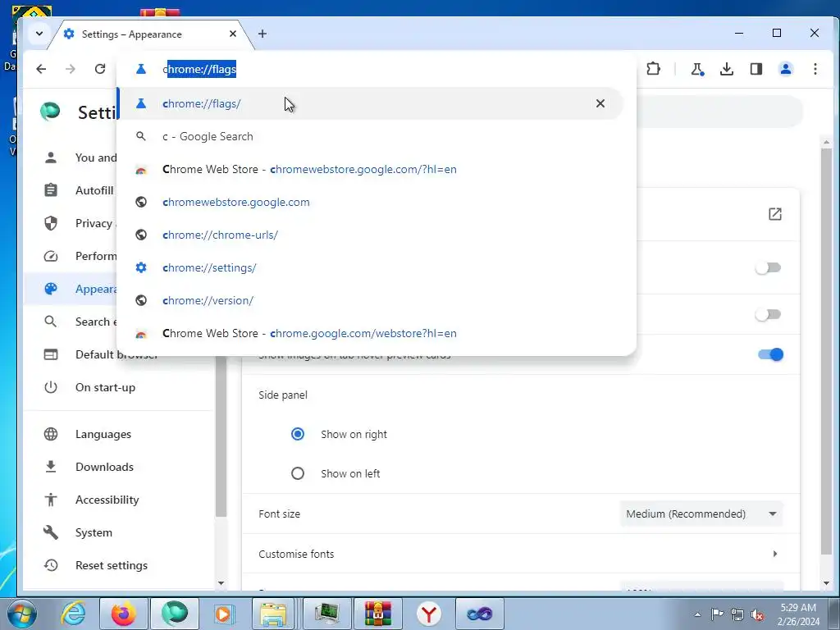This screenshot has width=840, height=630.
Task: Open media player icon on taskbar
Action: 223,614
